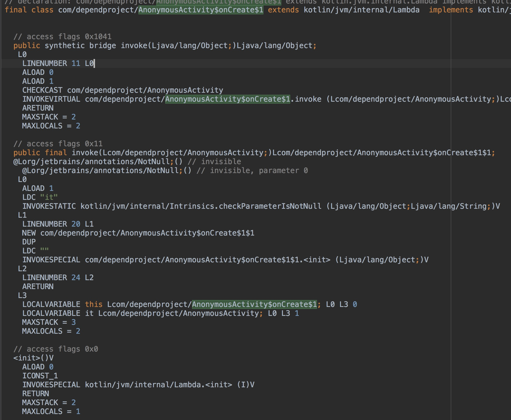This screenshot has height=420, width=511.
Task: Place caret on LINENUMBER 11 L0 line
Action: tap(58, 63)
